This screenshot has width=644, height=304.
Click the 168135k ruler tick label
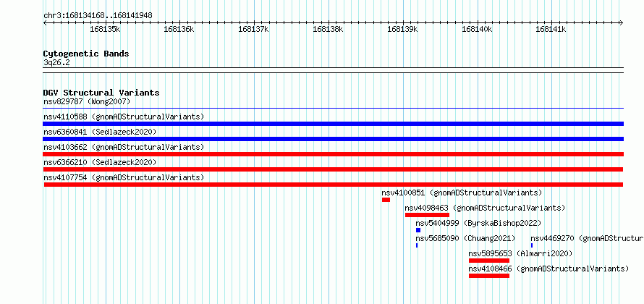pyautogui.click(x=105, y=29)
